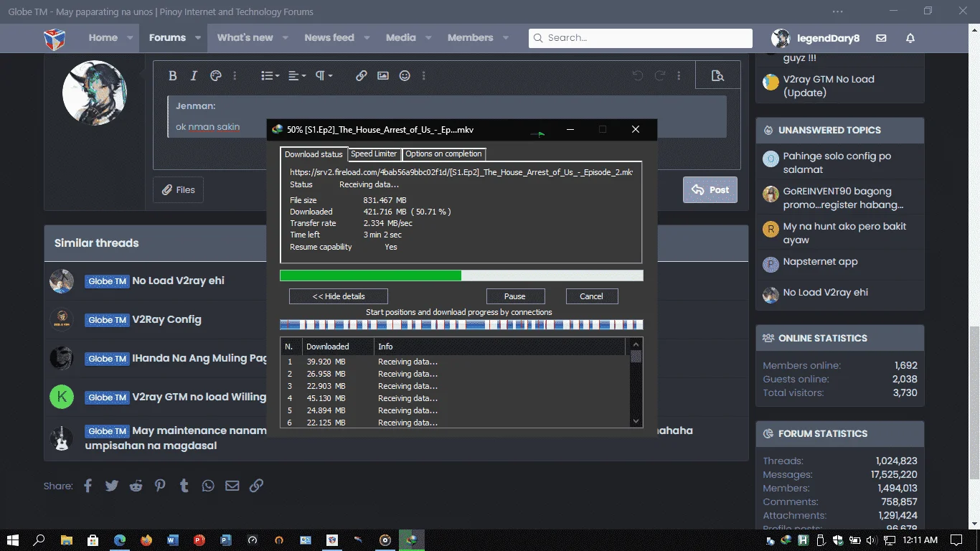Image resolution: width=980 pixels, height=551 pixels.
Task: Click the volume icon in system tray
Action: tap(871, 540)
